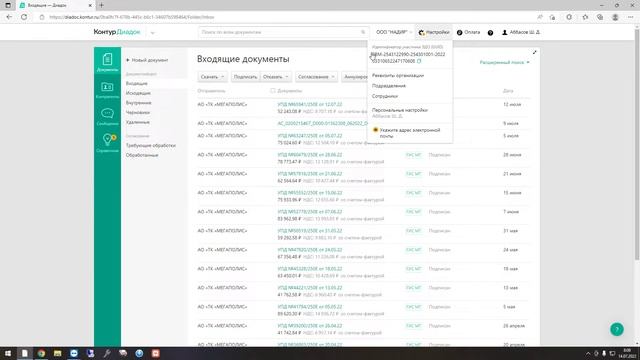
Task: Open the УПД document dated 05.07.22
Action: point(310,136)
